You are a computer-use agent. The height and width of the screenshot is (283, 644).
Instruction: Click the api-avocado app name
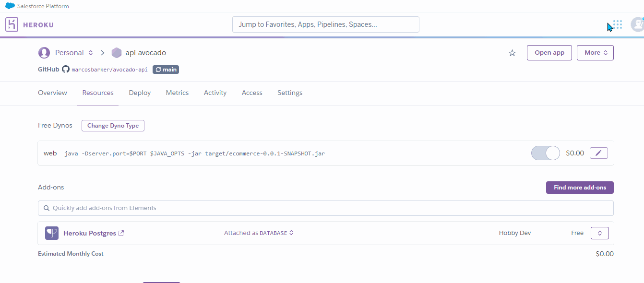(x=146, y=53)
